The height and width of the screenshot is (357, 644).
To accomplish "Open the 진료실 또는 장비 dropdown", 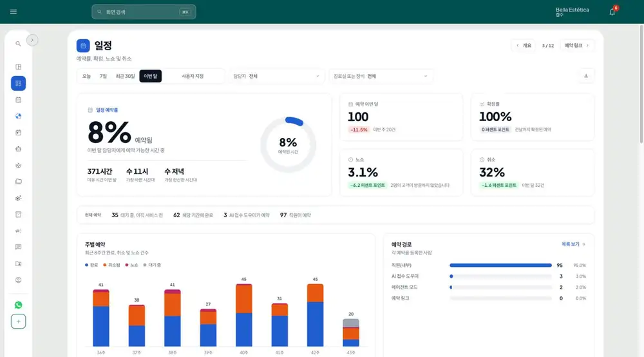I will pos(381,76).
